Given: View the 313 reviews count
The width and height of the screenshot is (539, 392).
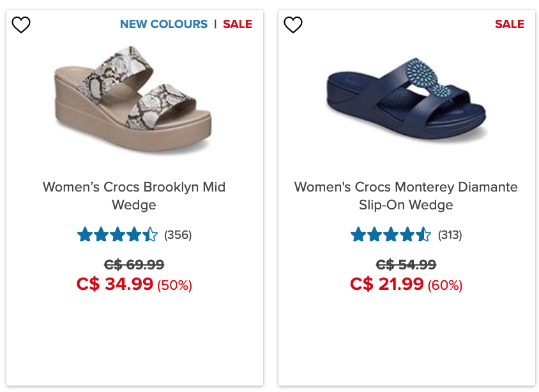Looking at the screenshot, I should (x=450, y=235).
